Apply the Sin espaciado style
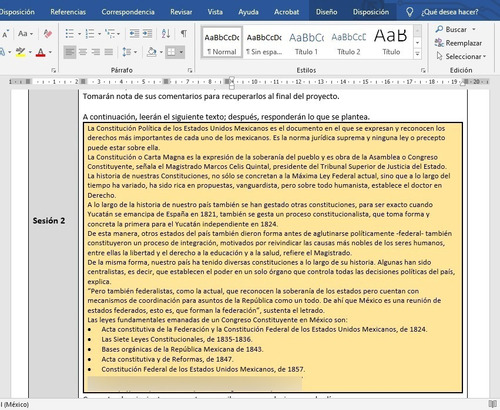 tap(264, 43)
